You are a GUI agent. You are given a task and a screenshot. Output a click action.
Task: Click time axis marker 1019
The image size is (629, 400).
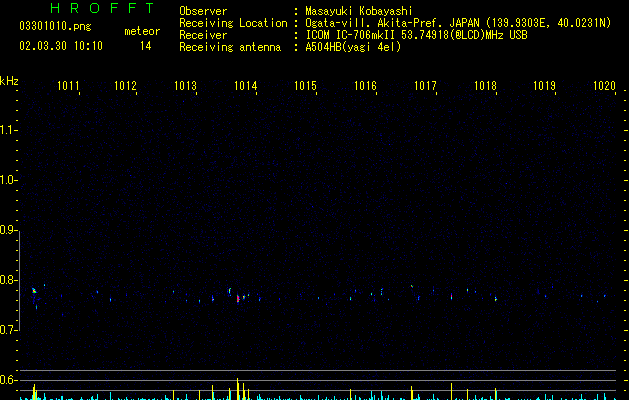[544, 85]
